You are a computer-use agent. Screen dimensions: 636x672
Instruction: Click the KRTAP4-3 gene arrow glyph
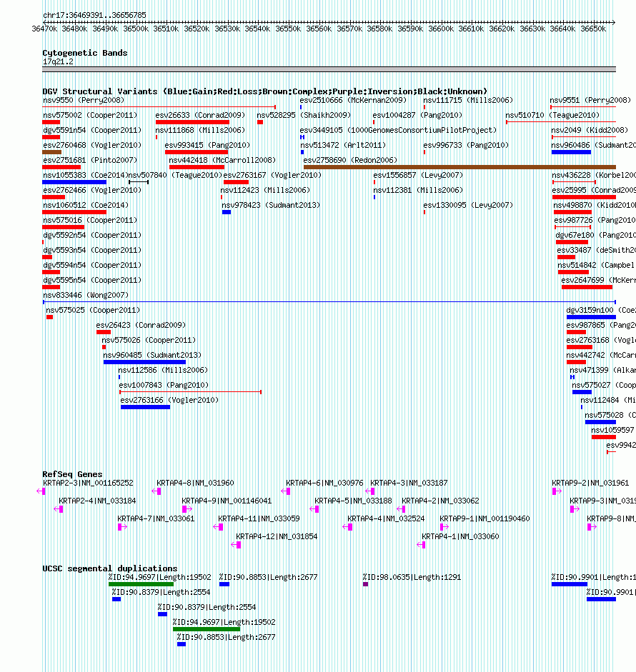(x=370, y=491)
